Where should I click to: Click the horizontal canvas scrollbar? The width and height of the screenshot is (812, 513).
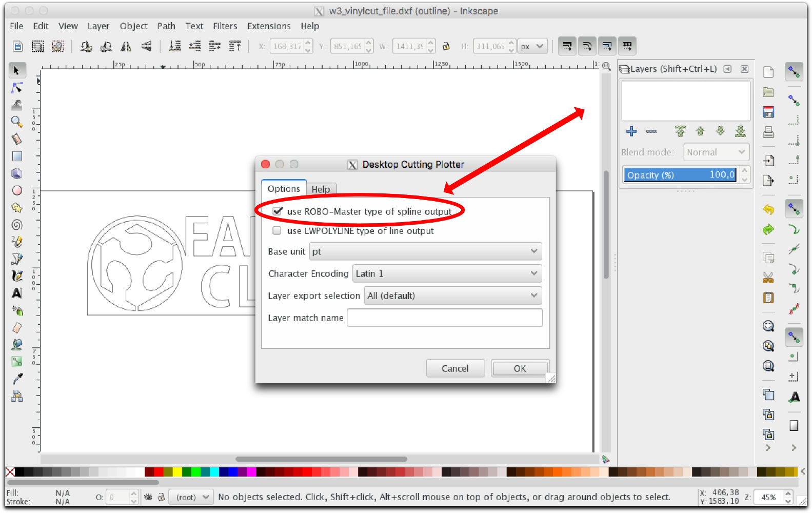pyautogui.click(x=321, y=459)
